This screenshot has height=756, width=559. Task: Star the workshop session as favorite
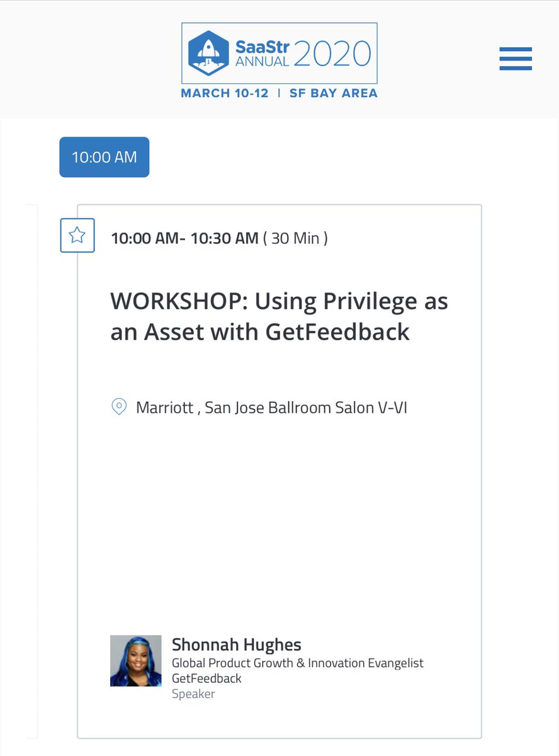(x=77, y=236)
